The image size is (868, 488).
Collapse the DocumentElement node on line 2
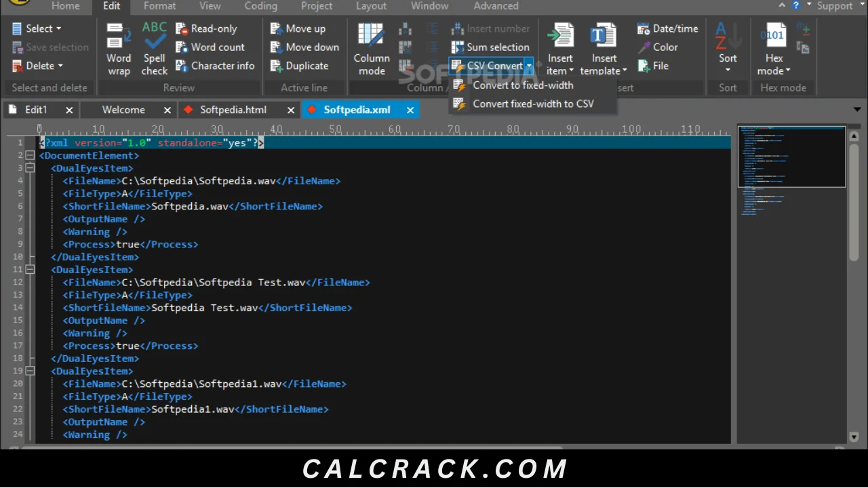tap(30, 155)
